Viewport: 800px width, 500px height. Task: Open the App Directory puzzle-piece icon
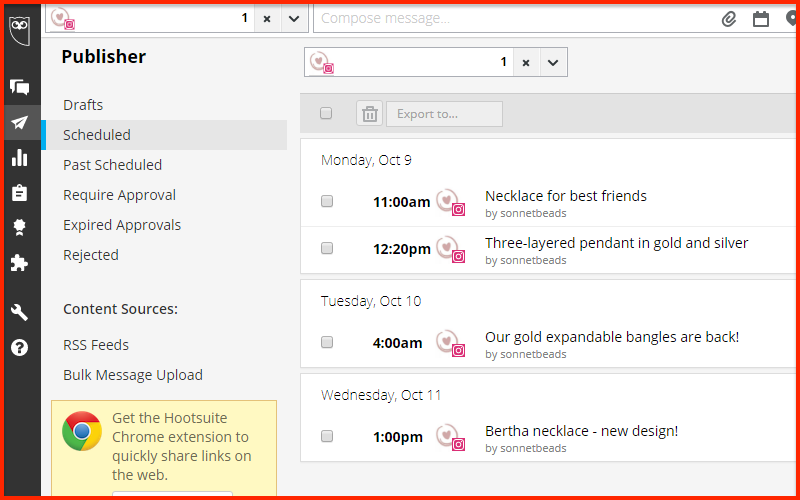(19, 263)
